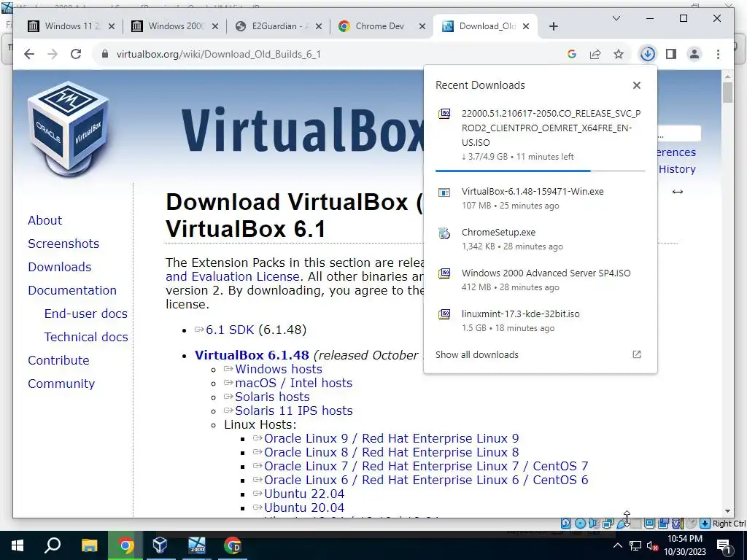Click VirtualBox network adapter status icon
Screen dimensions: 747x560
point(608,524)
